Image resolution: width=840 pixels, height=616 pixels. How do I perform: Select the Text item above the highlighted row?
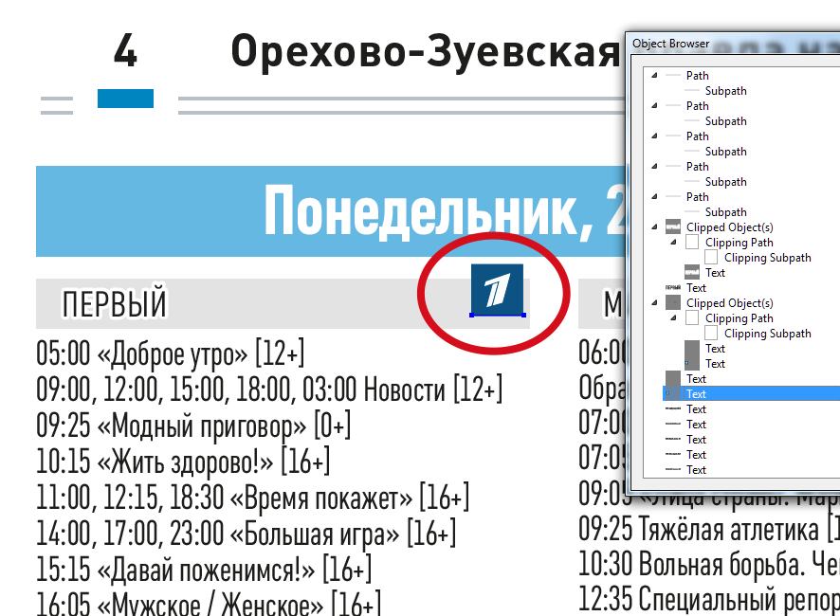pos(695,378)
